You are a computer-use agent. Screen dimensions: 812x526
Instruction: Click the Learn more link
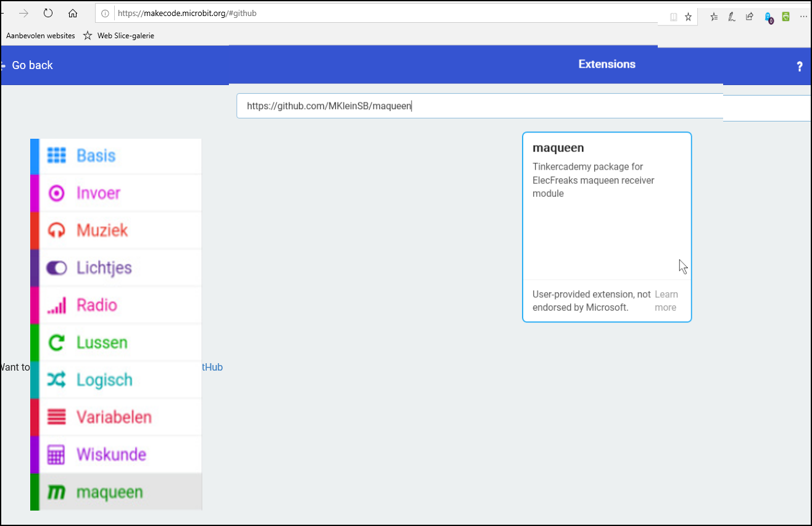666,301
